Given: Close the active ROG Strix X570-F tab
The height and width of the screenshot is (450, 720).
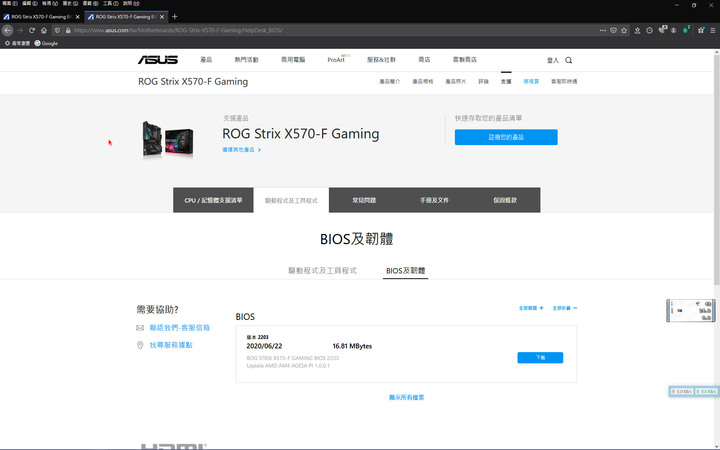Looking at the screenshot, I should (162, 17).
